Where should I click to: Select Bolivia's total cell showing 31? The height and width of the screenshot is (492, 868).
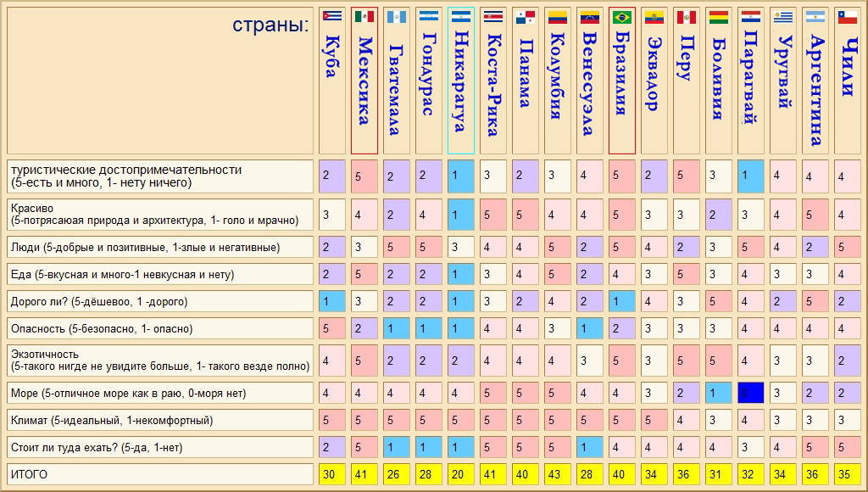pyautogui.click(x=719, y=474)
